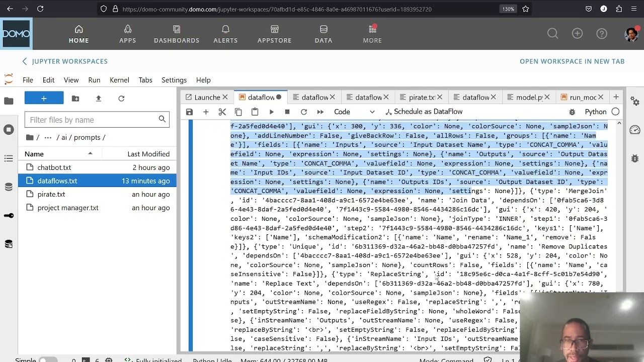Go to the root folder breadcrumb
The height and width of the screenshot is (362, 644).
pos(31,137)
